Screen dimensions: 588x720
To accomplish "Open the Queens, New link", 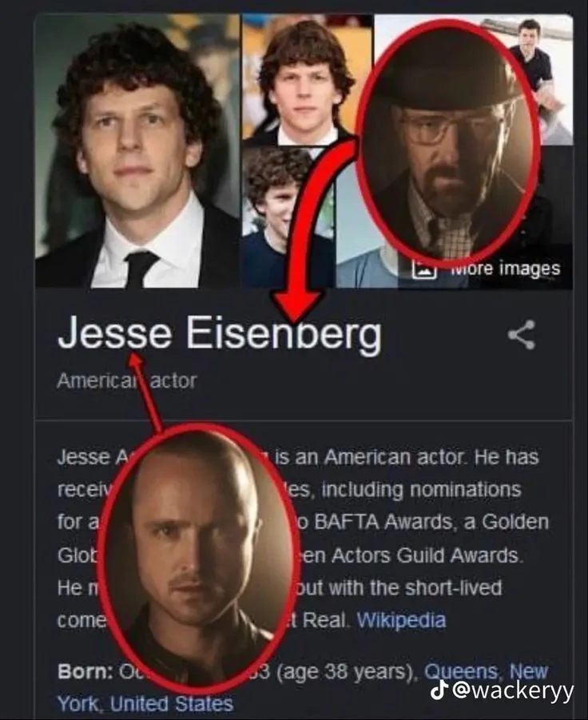I will coord(486,671).
